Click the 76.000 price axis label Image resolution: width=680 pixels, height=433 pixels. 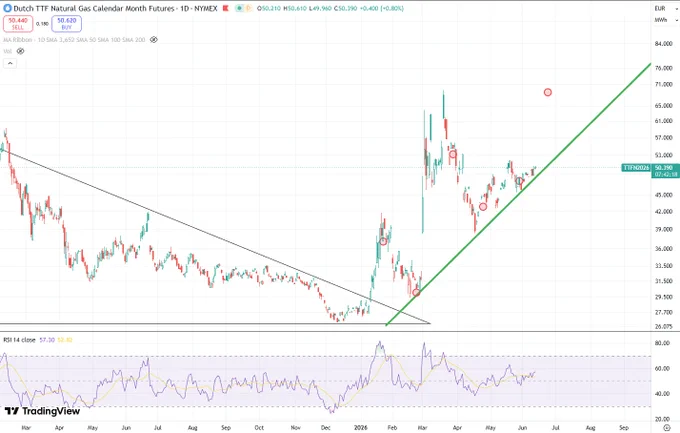point(664,68)
